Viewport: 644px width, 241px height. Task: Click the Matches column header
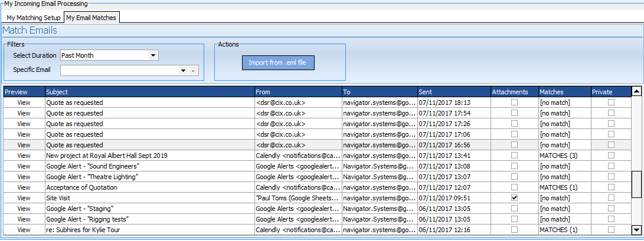point(564,92)
